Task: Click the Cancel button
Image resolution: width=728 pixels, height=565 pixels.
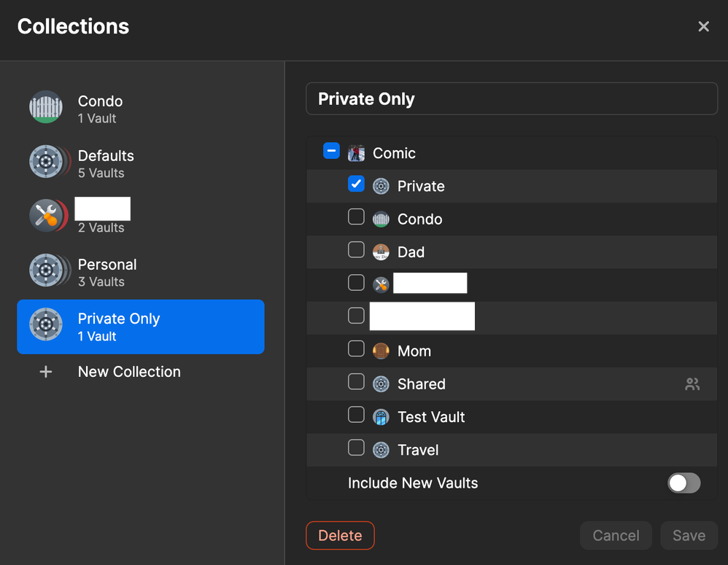Action: [x=616, y=536]
